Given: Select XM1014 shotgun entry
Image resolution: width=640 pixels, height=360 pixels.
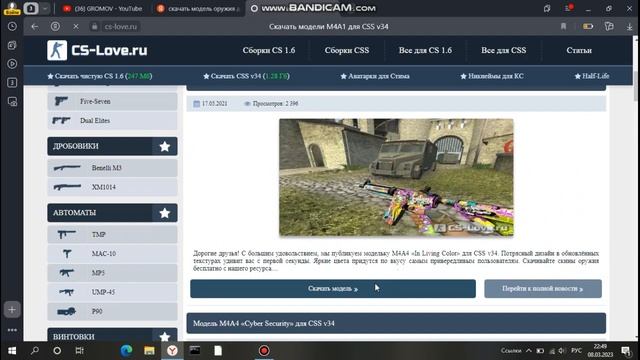Looking at the screenshot, I should (112, 187).
